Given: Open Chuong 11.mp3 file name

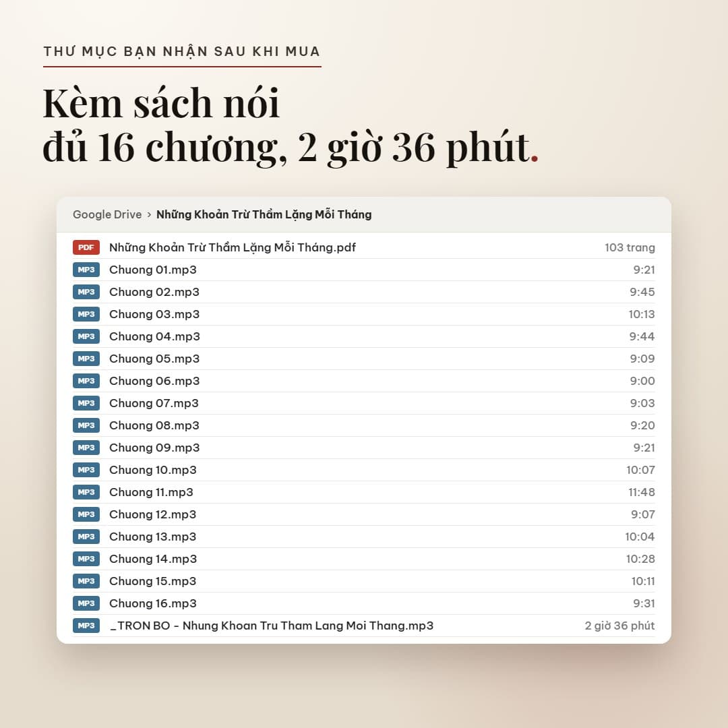Looking at the screenshot, I should [x=151, y=493].
